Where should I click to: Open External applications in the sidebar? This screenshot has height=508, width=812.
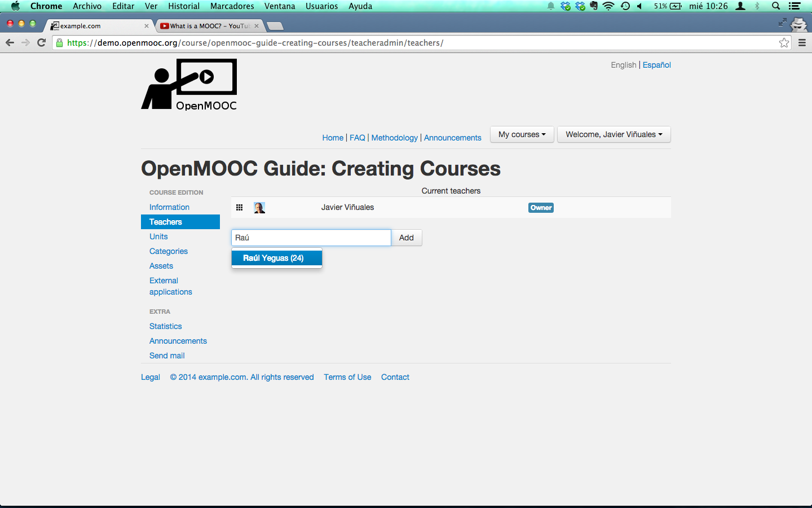171,286
